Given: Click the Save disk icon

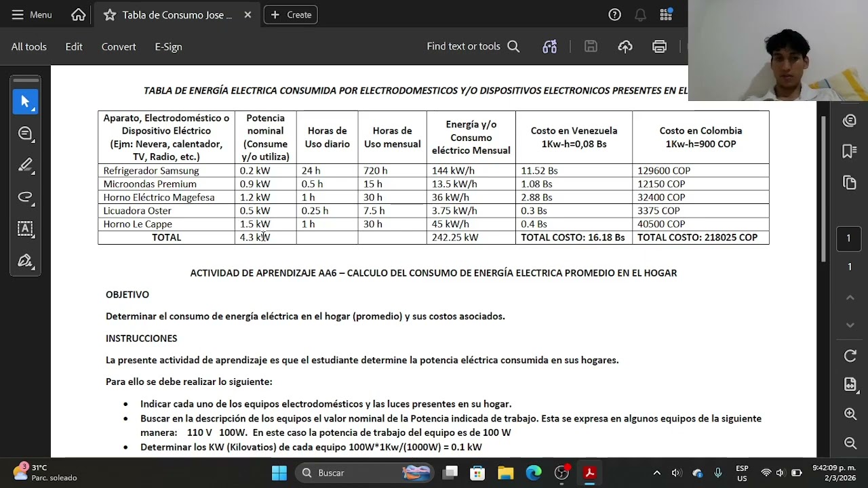Looking at the screenshot, I should pyautogui.click(x=591, y=46).
